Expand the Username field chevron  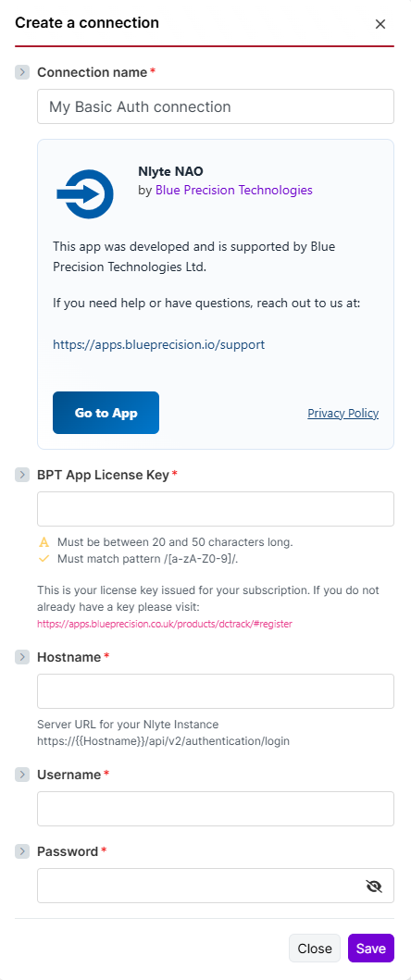click(x=22, y=775)
